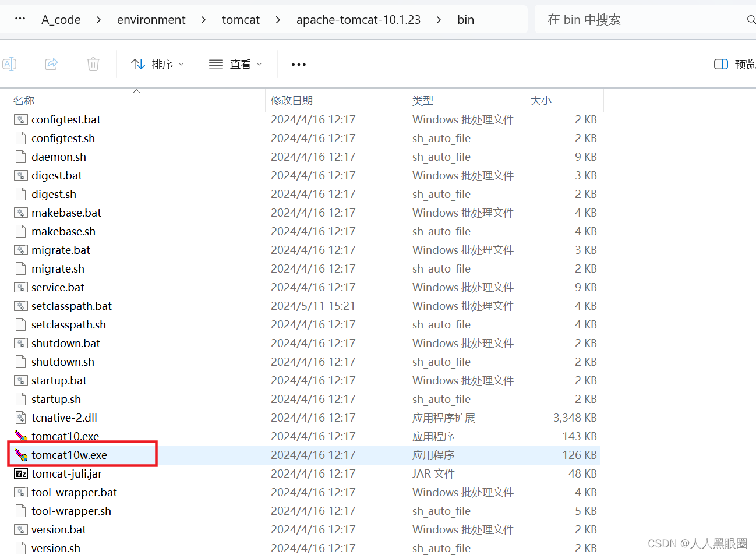Select the setclasspath.bat file icon

pos(21,306)
